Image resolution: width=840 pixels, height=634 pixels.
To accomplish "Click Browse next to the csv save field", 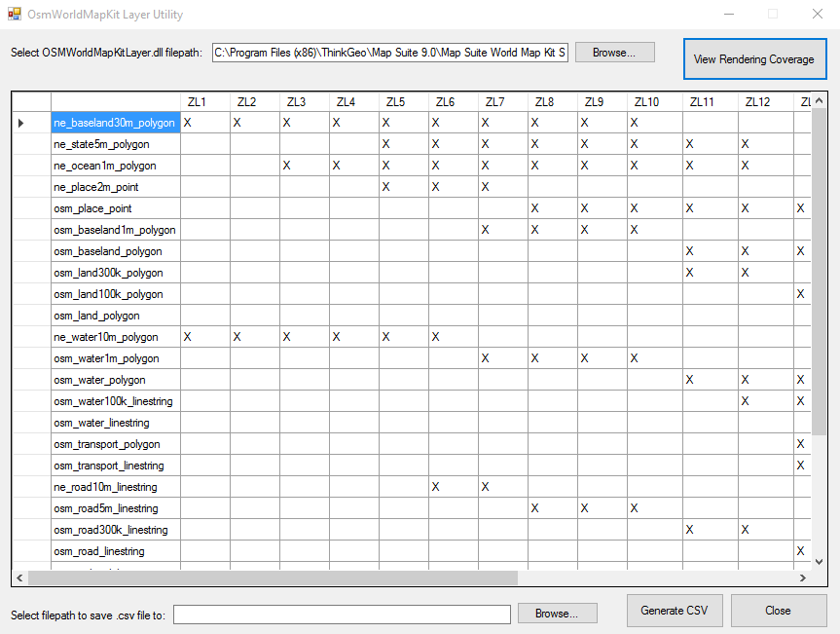I will coord(557,614).
